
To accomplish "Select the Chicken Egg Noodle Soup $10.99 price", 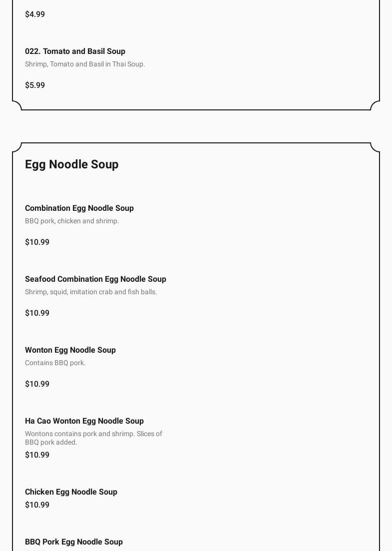I will [37, 505].
